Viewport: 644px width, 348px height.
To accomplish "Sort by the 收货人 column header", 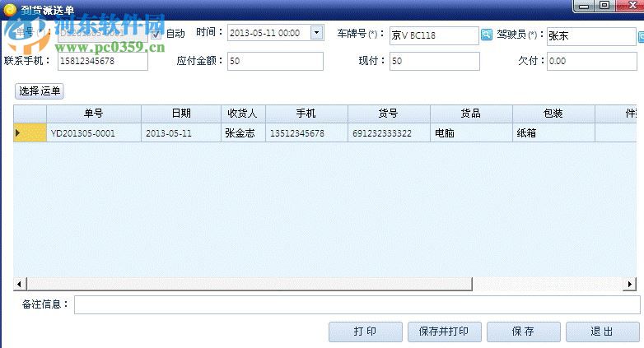I will pyautogui.click(x=243, y=114).
